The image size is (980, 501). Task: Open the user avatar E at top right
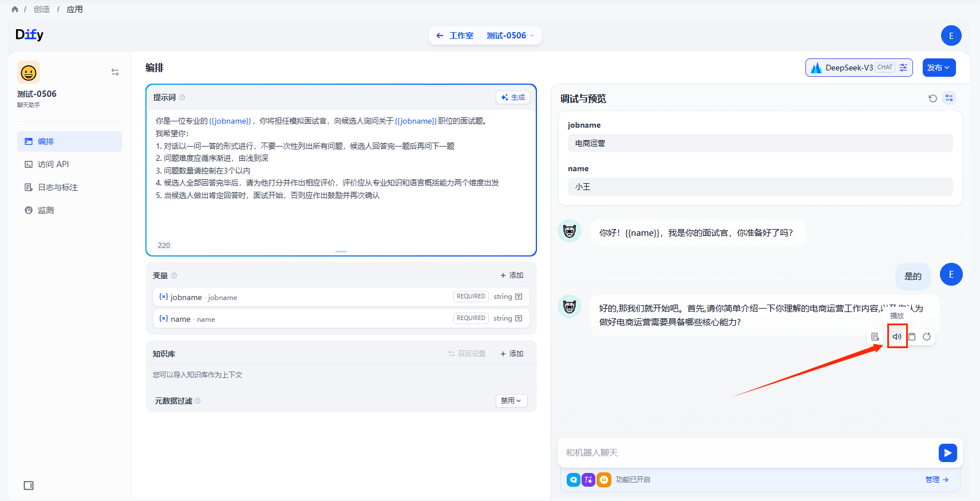[951, 35]
